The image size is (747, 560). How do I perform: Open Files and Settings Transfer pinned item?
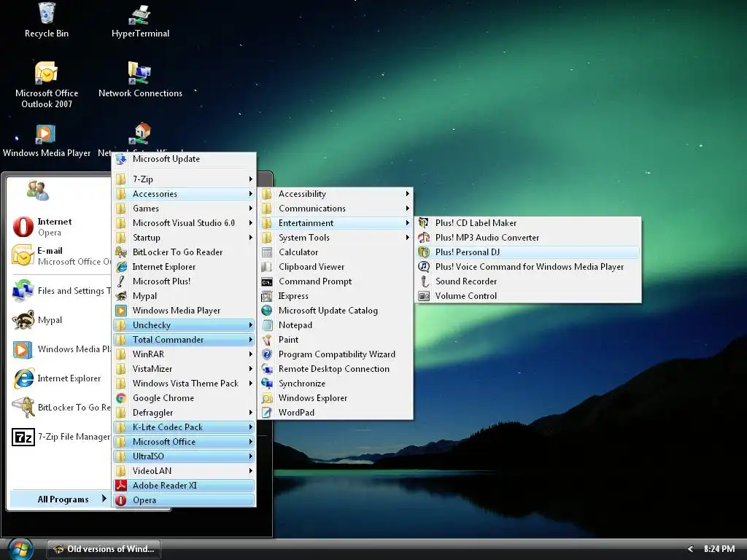61,291
